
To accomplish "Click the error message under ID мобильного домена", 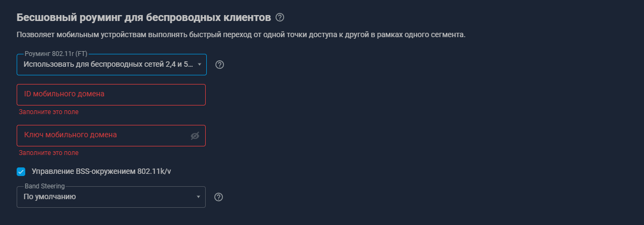I will (x=48, y=112).
